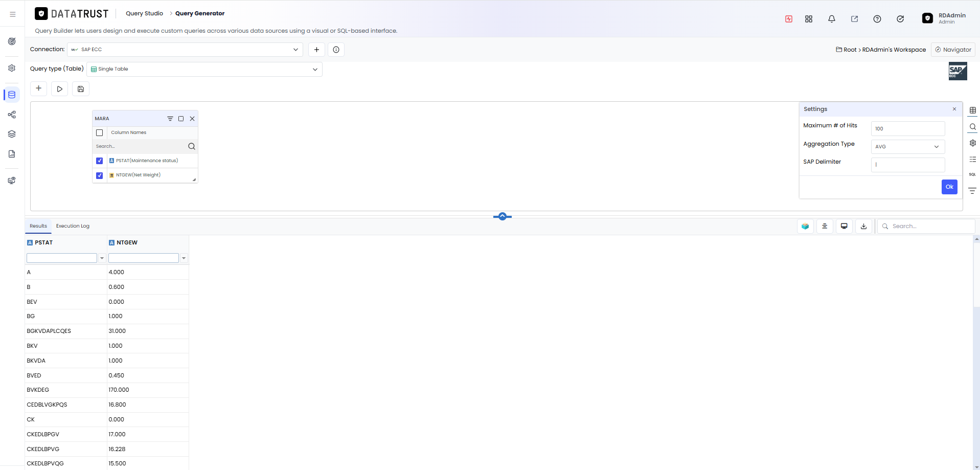Open the help question mark icon
The width and height of the screenshot is (980, 470).
pos(877,19)
